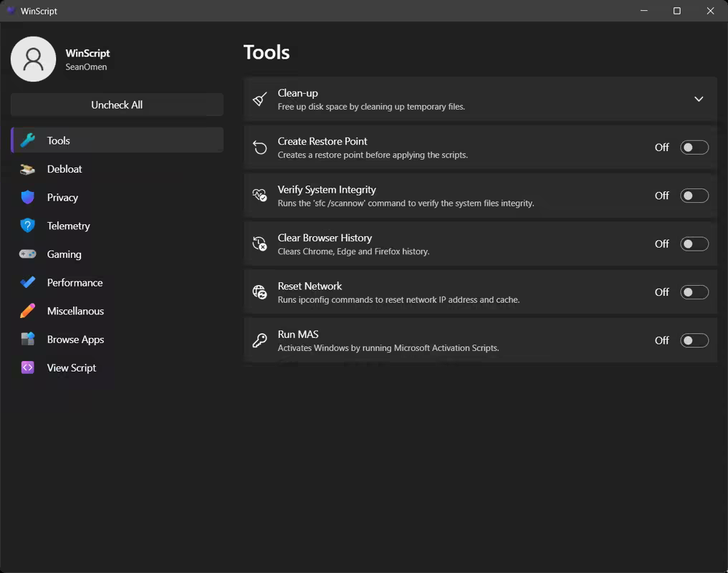Click the View Script code icon
728x573 pixels.
click(27, 367)
